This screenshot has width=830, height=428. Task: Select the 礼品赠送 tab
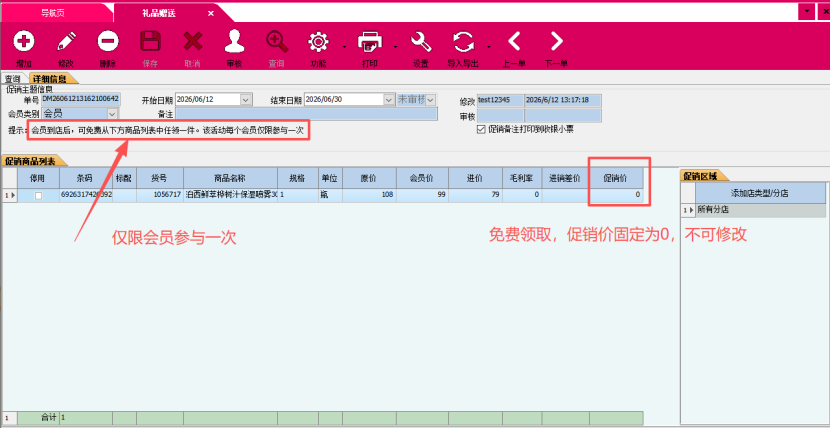point(159,13)
